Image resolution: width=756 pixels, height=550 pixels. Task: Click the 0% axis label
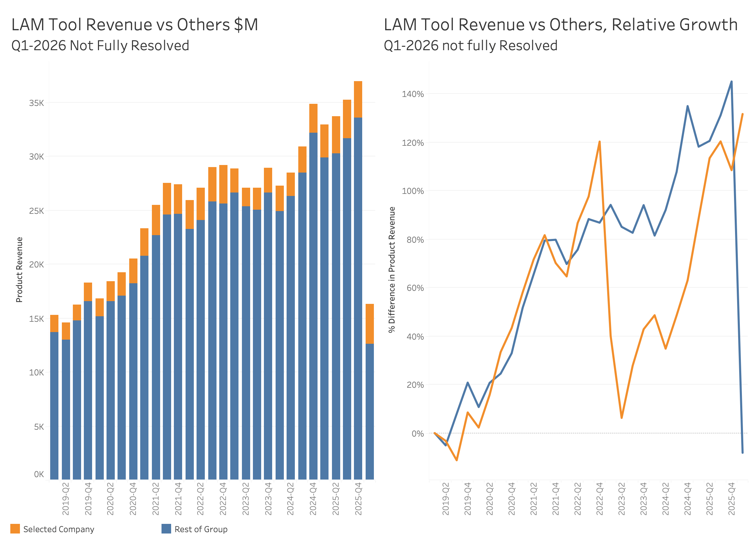(x=418, y=433)
